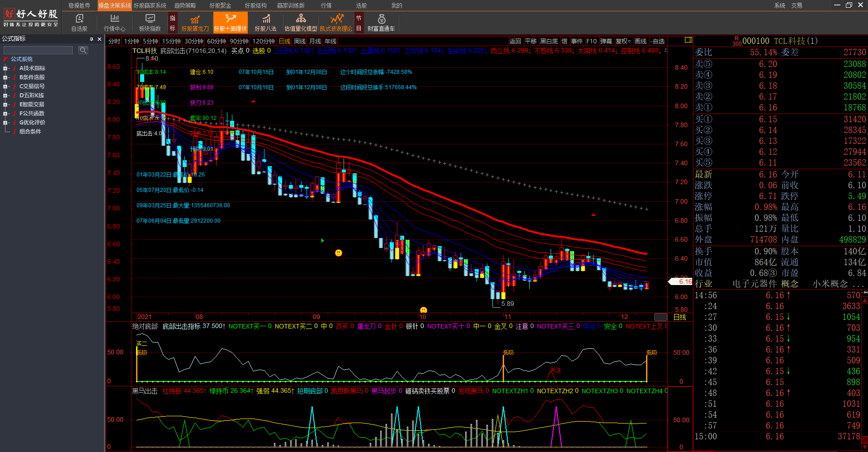Screen dimensions: 868x452
Task: Close the 公式指标 panel
Action: point(99,39)
